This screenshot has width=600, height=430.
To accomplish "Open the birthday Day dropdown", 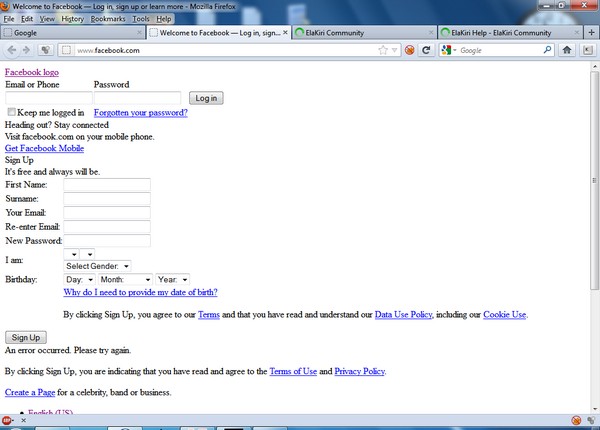I will pos(79,280).
